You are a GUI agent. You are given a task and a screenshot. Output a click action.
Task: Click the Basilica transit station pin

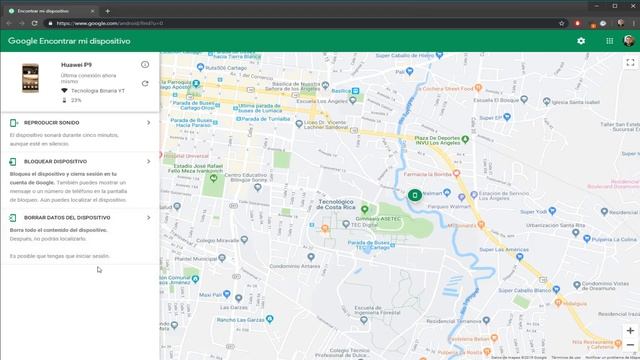[356, 91]
